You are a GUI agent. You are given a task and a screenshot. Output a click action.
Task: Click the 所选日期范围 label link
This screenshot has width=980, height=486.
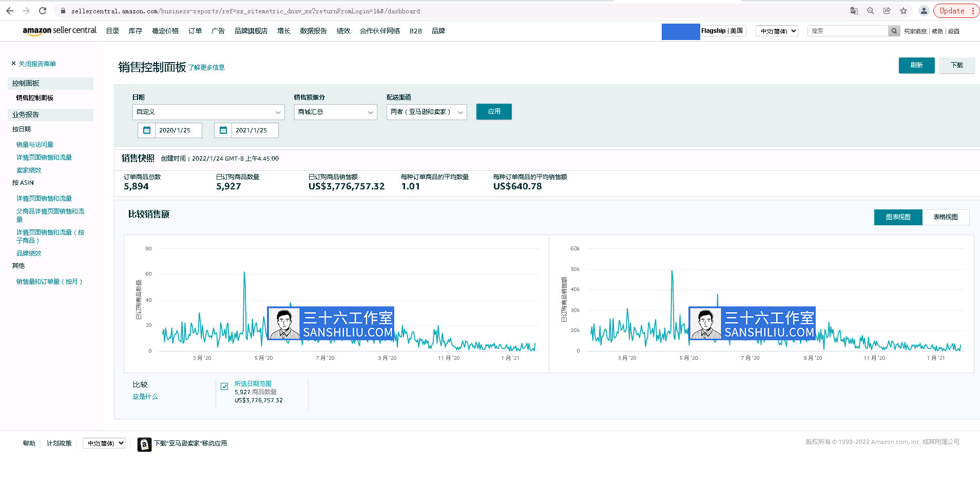253,384
